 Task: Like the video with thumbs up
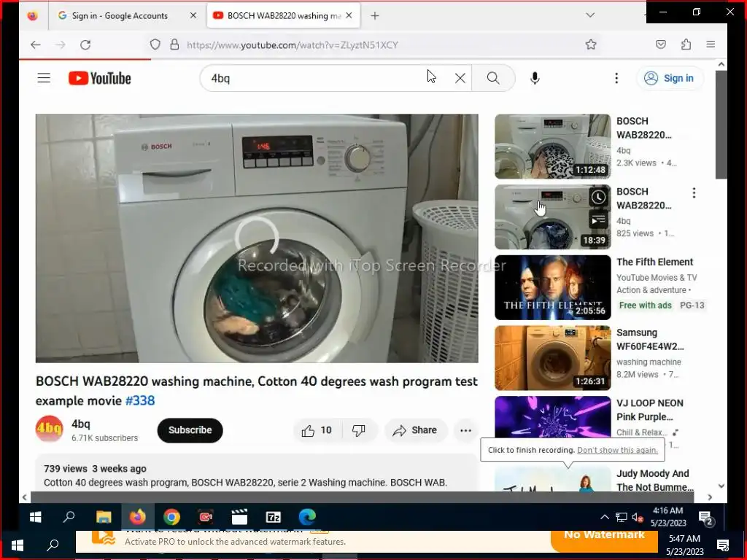click(317, 430)
